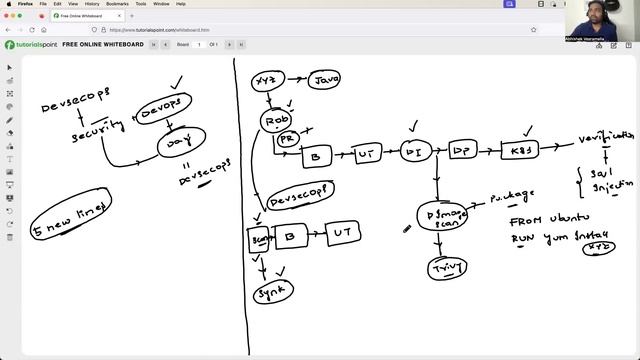The width and height of the screenshot is (640, 360).
Task: Open the Tools menu
Action: point(141,4)
